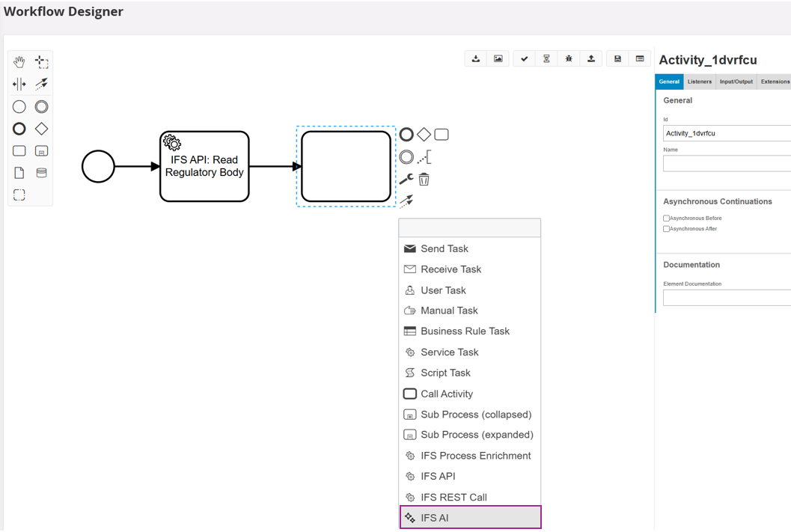
Task: Click the save disk toolbar button
Action: 617,59
